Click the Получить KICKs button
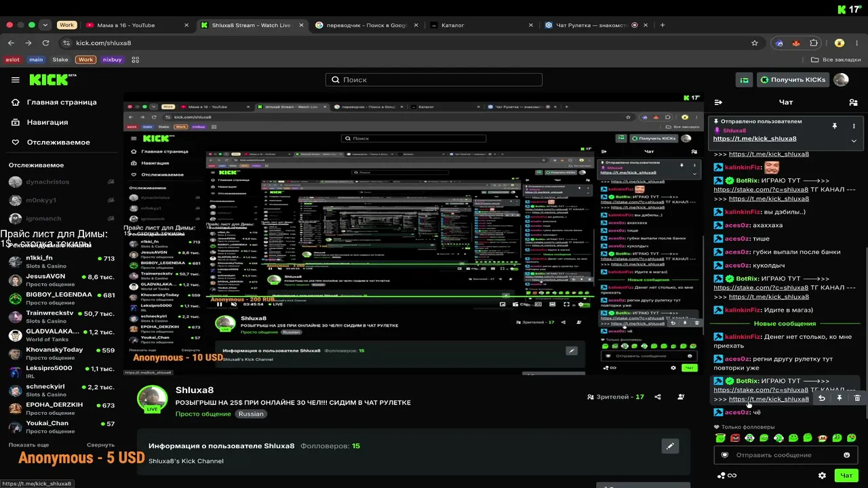The width and height of the screenshot is (868, 488). click(x=793, y=80)
